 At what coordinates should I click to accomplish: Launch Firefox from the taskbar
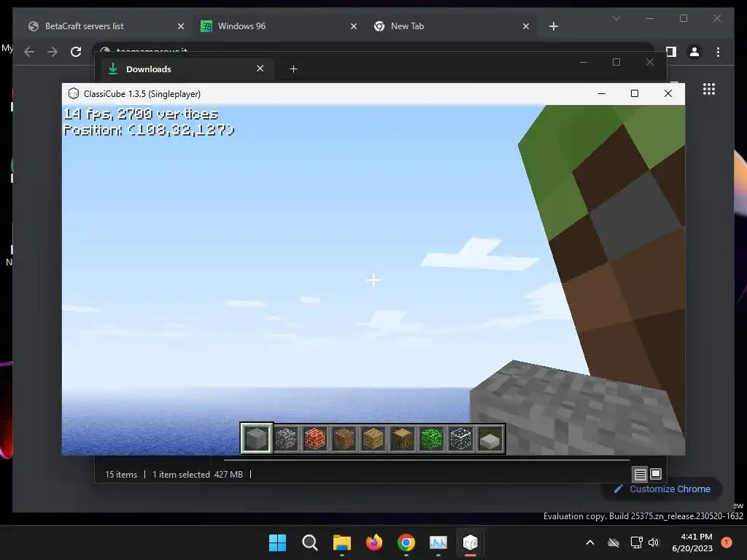(374, 542)
